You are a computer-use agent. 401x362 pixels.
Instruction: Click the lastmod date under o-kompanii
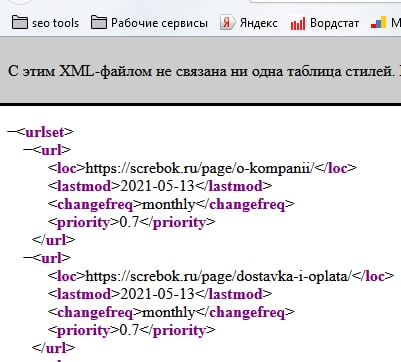tap(157, 186)
